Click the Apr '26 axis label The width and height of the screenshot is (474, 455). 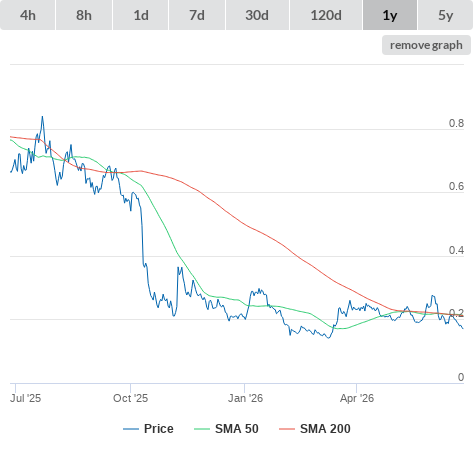[357, 398]
